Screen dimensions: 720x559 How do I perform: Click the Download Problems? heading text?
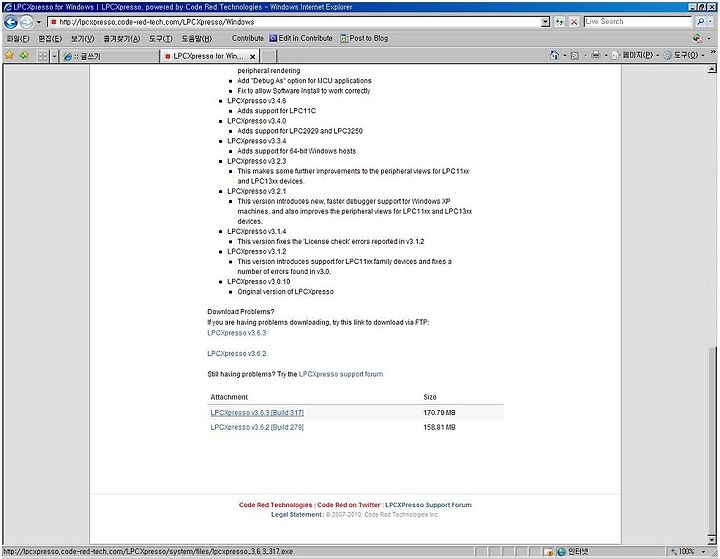click(241, 312)
